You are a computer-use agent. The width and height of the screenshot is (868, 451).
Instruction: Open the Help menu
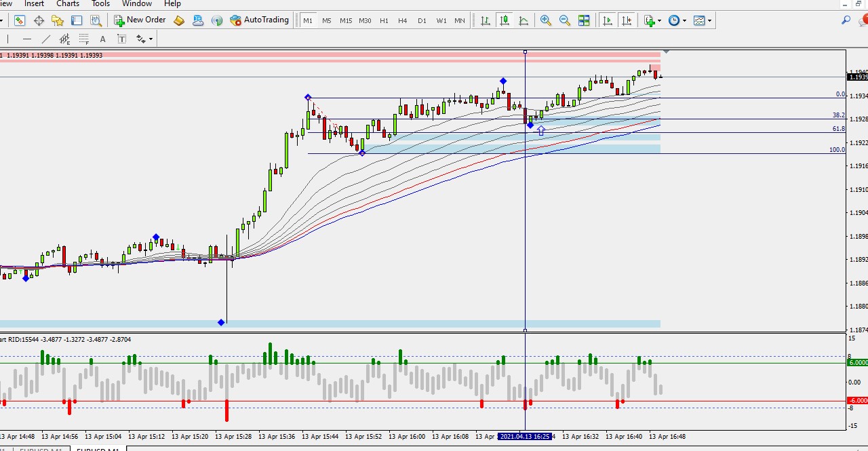pyautogui.click(x=172, y=3)
